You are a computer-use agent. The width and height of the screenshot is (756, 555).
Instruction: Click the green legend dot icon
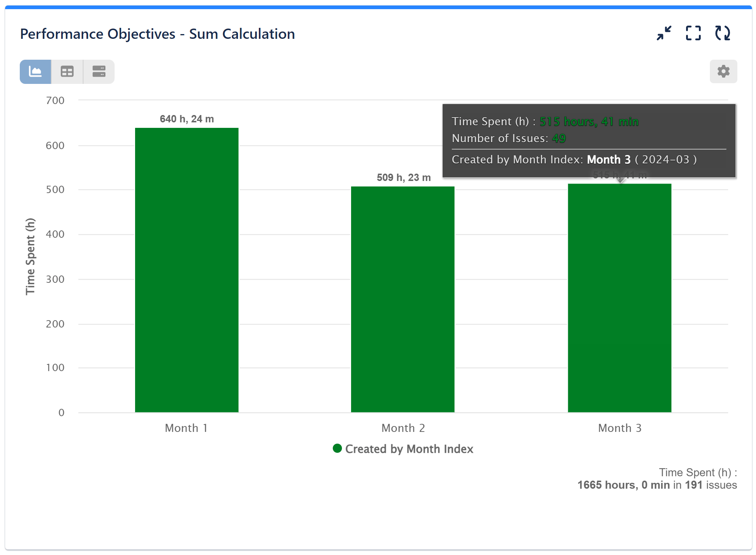click(337, 448)
